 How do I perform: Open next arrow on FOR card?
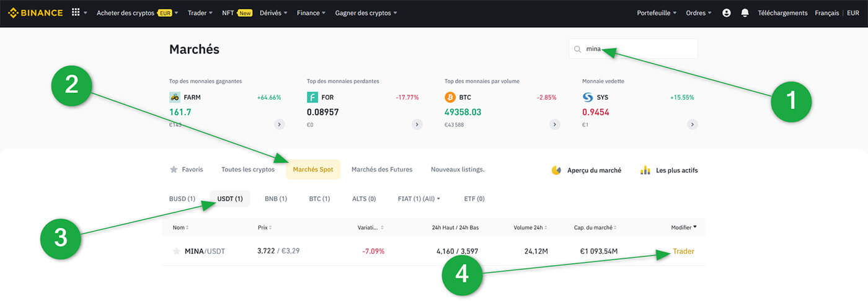(417, 124)
